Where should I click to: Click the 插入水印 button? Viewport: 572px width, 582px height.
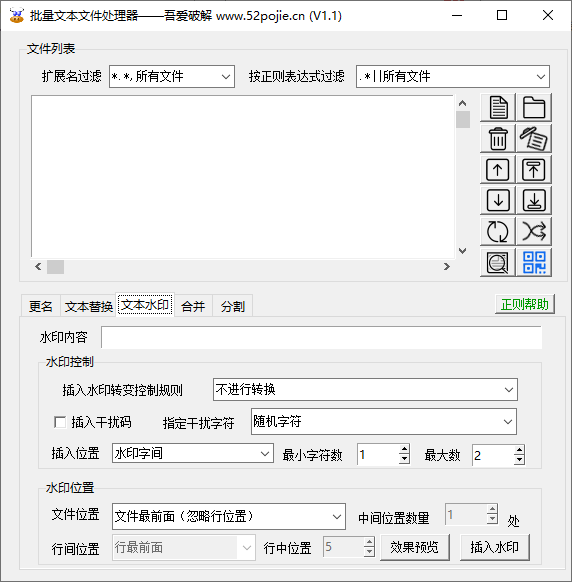pyautogui.click(x=494, y=547)
